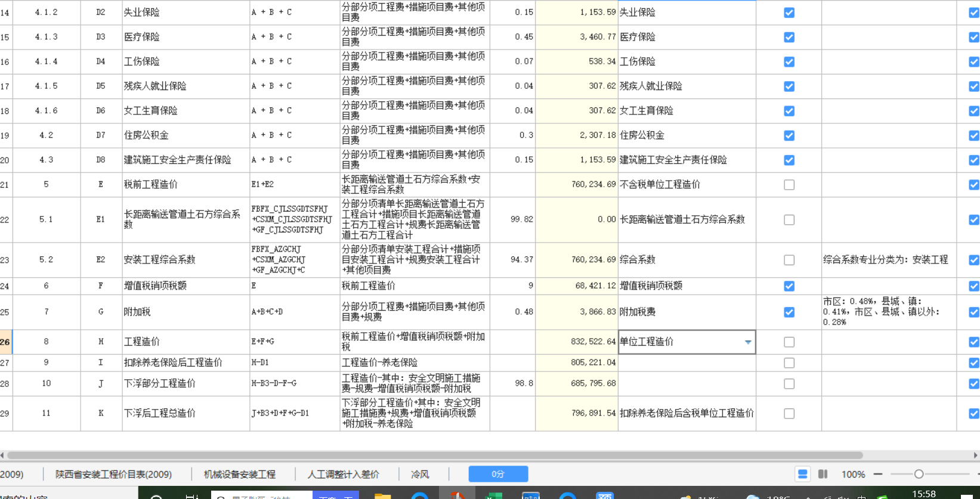
Task: Check the 税前工程造价 row checkbox
Action: coord(789,185)
